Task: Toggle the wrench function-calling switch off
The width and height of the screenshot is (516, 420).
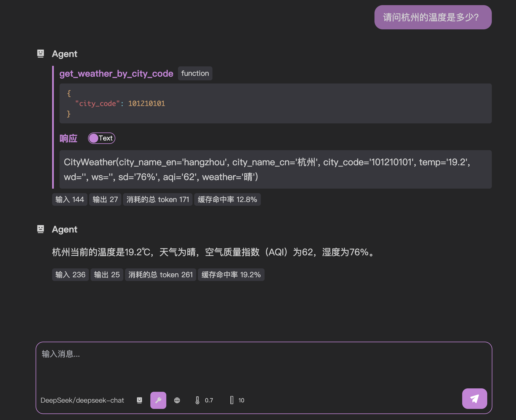Action: click(x=158, y=400)
